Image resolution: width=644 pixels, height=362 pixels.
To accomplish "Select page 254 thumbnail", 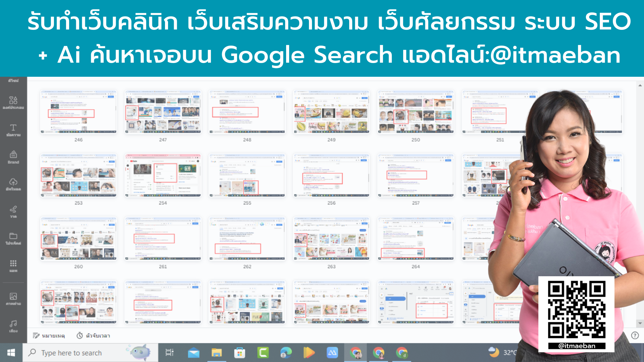I will pyautogui.click(x=163, y=175).
